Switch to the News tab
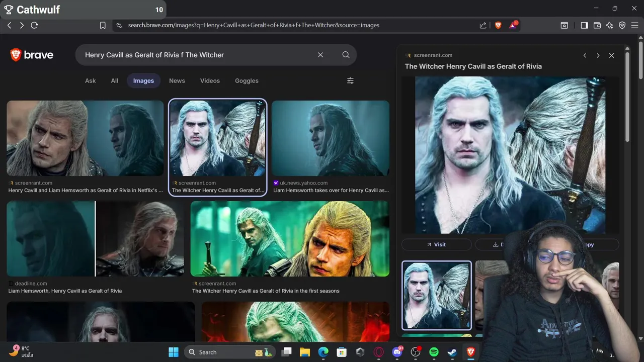 [177, 80]
